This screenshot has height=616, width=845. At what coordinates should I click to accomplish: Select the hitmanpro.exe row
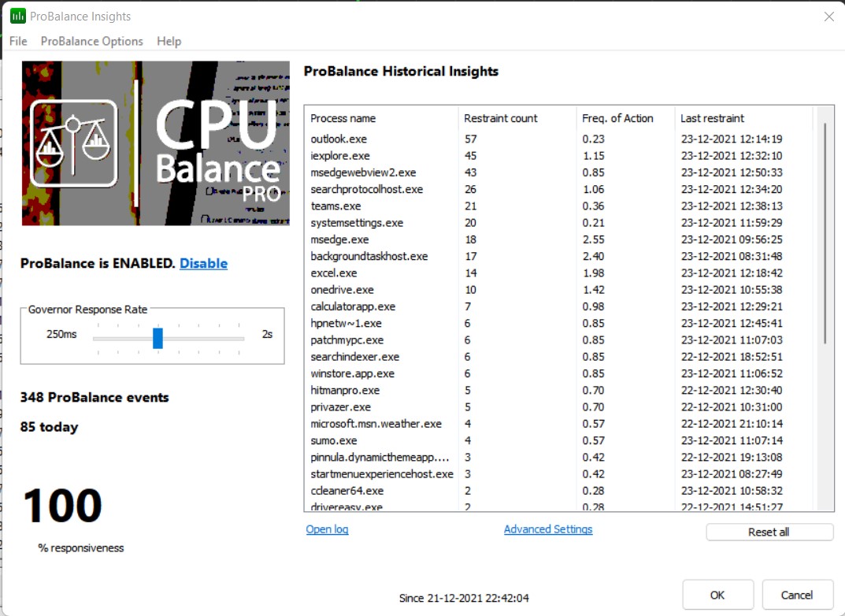[558, 390]
